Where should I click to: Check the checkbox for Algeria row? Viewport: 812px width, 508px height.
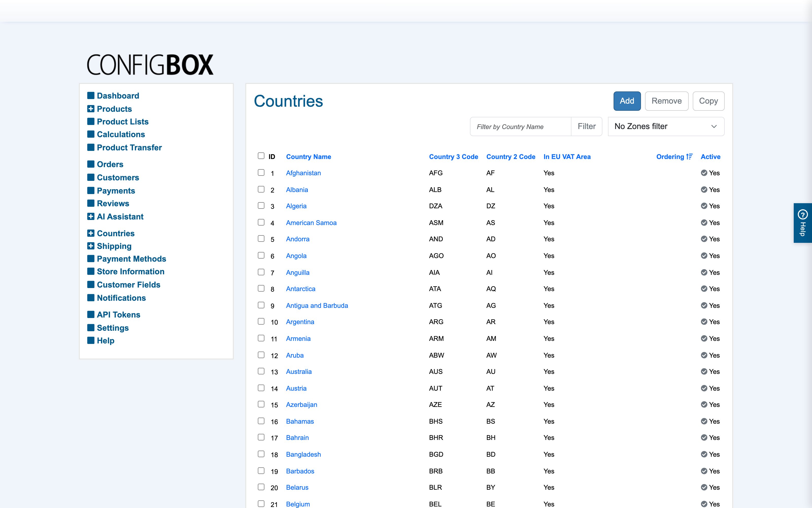(x=261, y=206)
